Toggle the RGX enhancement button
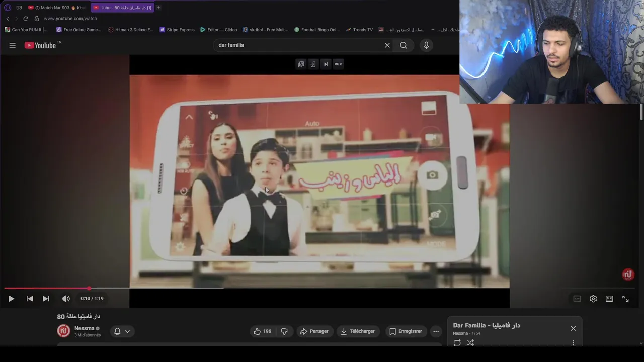644x362 pixels. [338, 64]
